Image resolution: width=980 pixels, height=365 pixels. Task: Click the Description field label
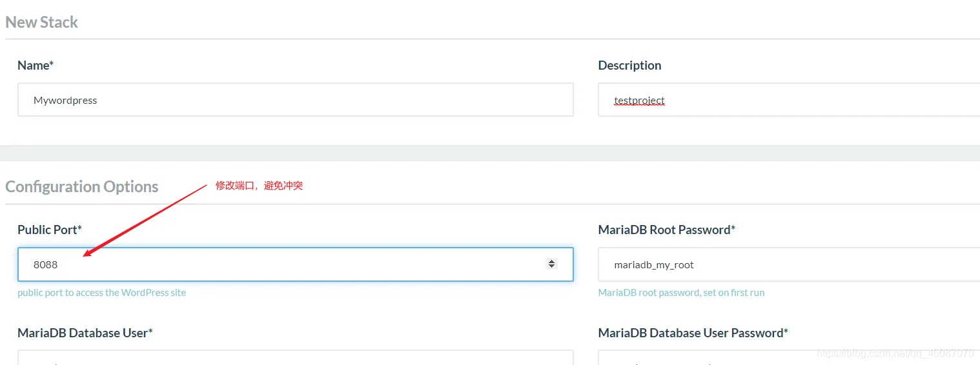(x=629, y=65)
